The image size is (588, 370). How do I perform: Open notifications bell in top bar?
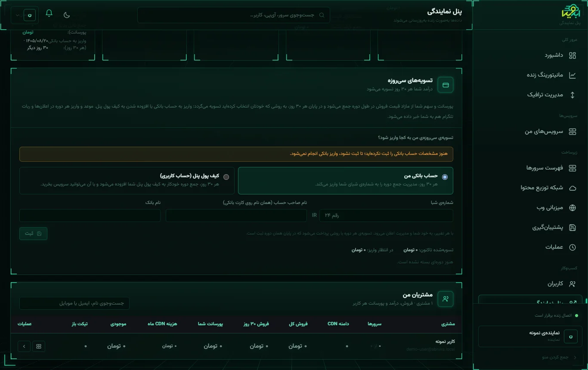tap(49, 13)
